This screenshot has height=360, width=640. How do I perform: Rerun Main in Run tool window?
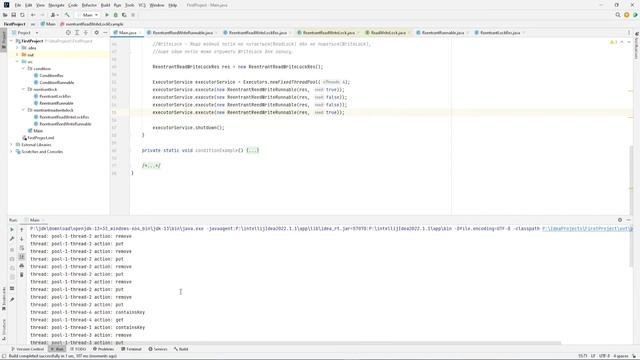[12, 229]
